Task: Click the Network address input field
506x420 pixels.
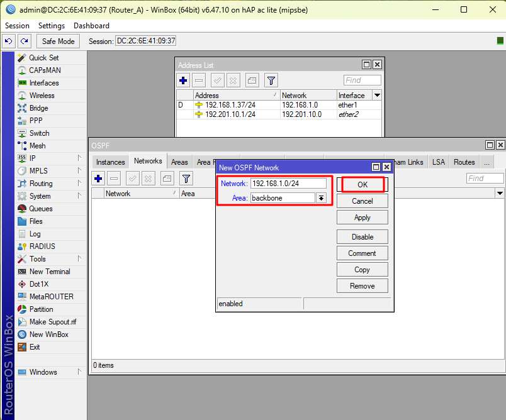Action: click(288, 184)
